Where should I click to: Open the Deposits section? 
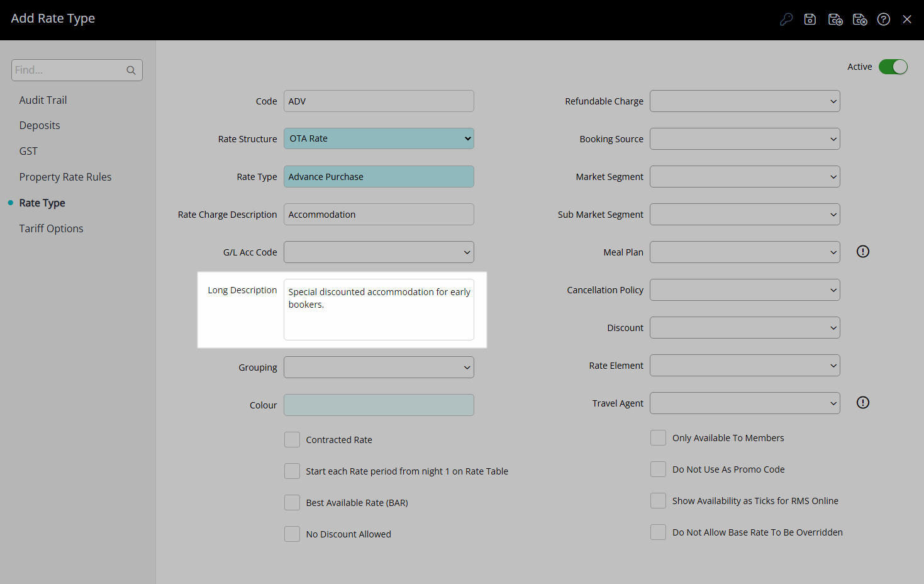40,125
